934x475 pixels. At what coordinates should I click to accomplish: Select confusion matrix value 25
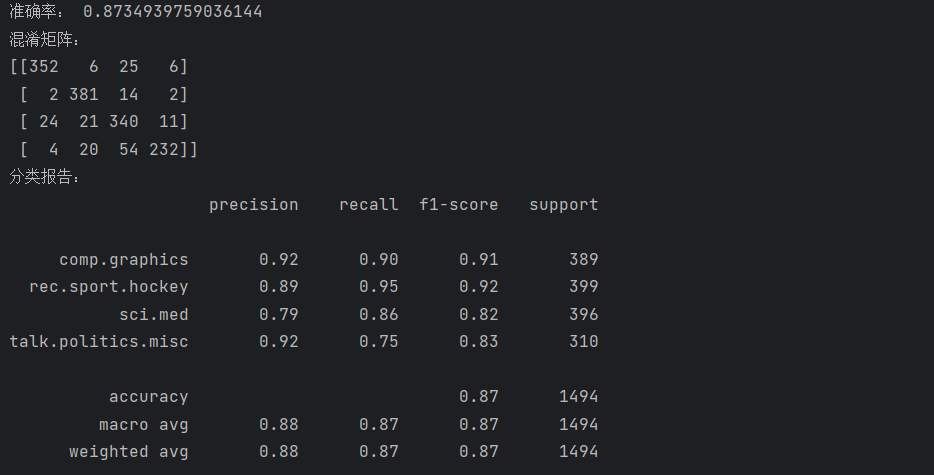(x=129, y=67)
